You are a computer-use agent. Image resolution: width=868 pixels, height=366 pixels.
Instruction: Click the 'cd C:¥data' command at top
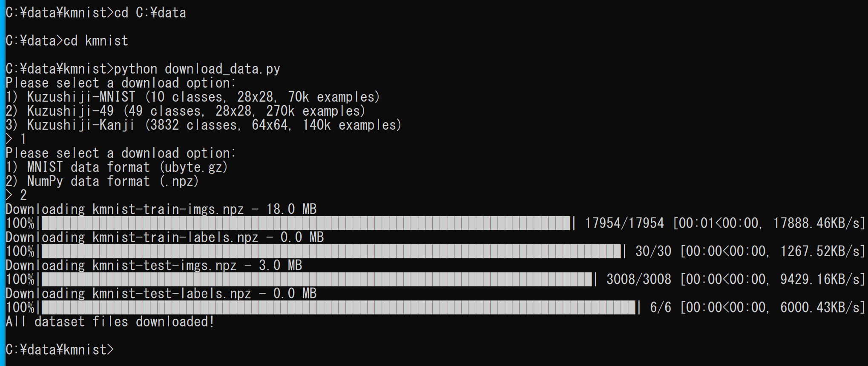(x=150, y=13)
